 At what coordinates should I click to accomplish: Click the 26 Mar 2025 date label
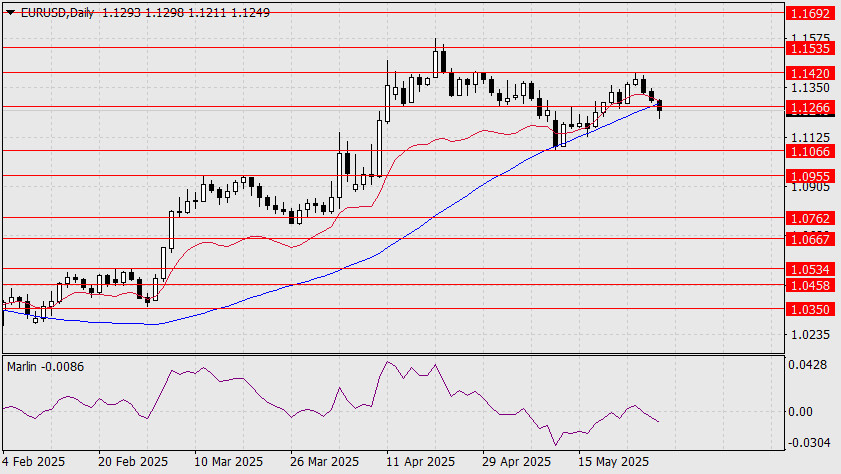[324, 462]
